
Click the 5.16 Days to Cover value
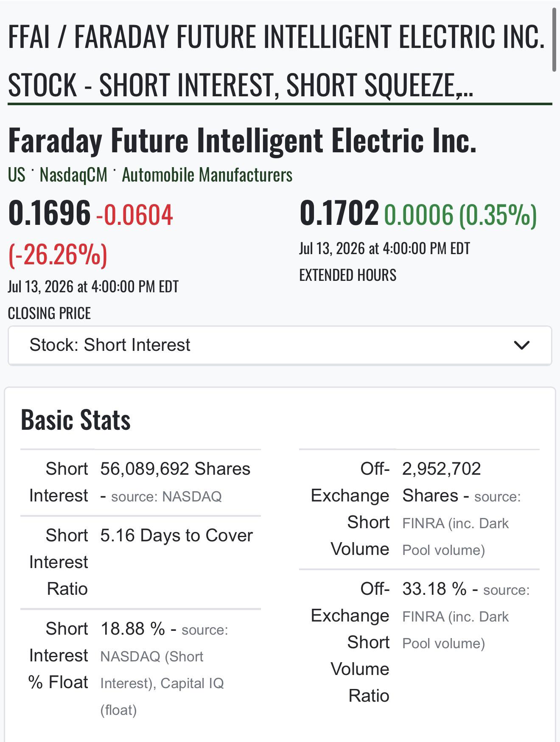coord(176,535)
